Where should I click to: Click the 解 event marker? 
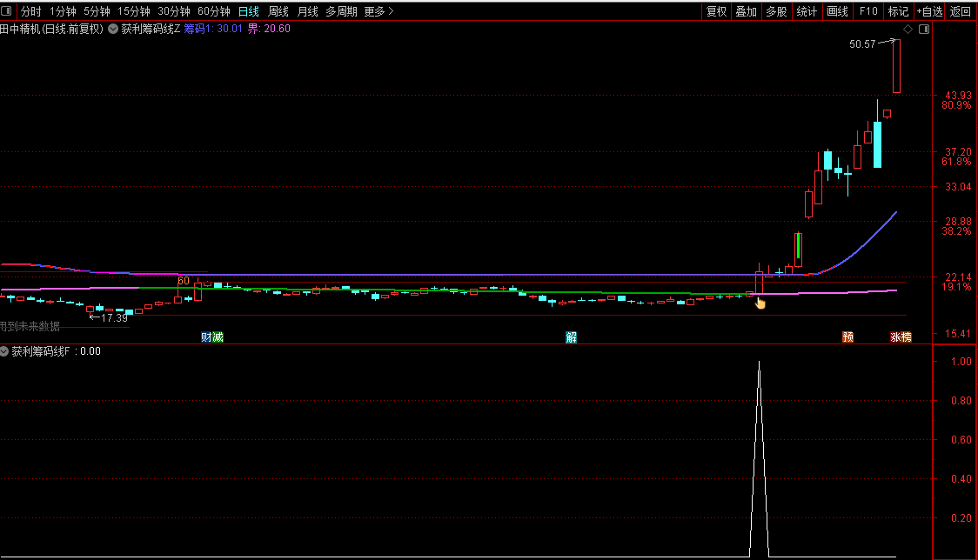tap(571, 337)
